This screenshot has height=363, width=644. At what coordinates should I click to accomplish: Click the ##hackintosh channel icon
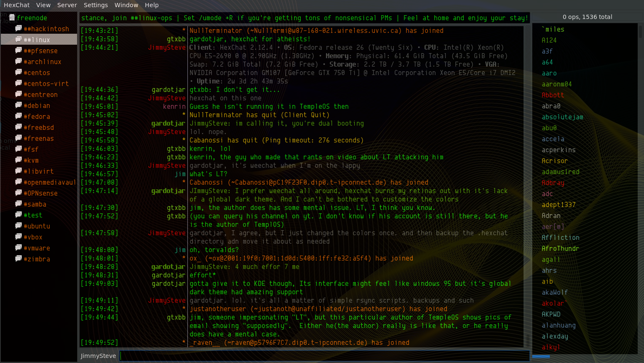(x=19, y=28)
